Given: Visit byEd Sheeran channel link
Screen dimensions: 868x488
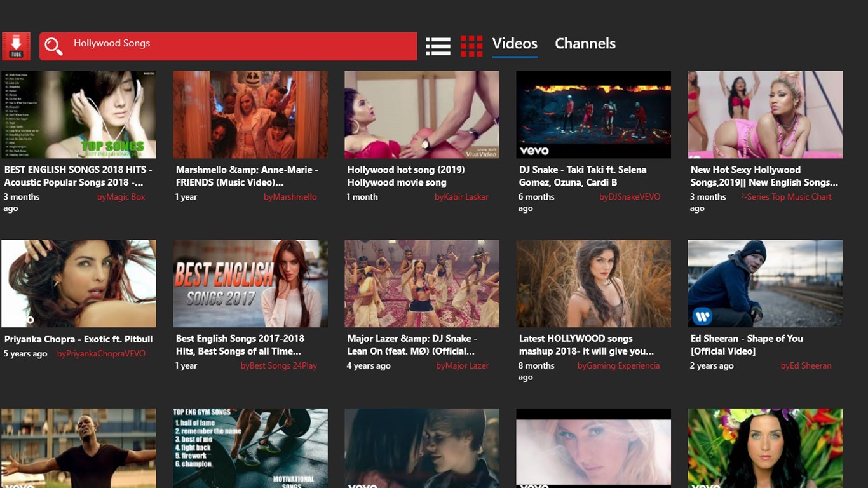Looking at the screenshot, I should pyautogui.click(x=806, y=366).
